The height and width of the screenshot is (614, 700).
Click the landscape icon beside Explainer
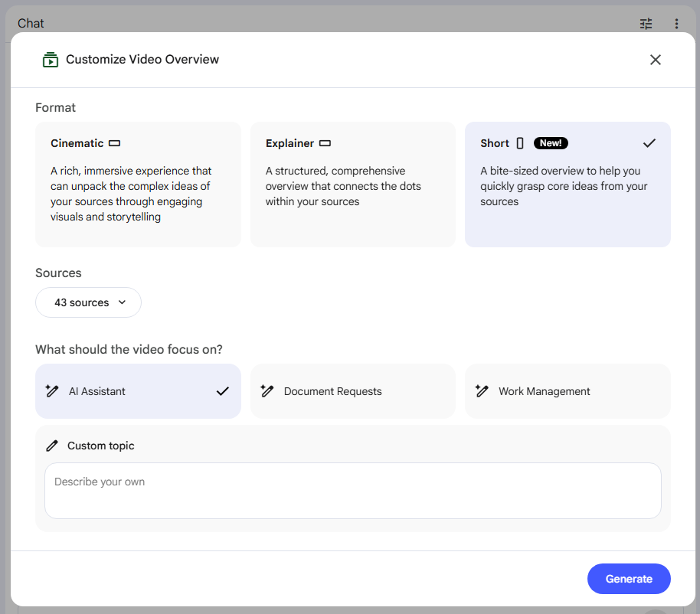click(325, 143)
